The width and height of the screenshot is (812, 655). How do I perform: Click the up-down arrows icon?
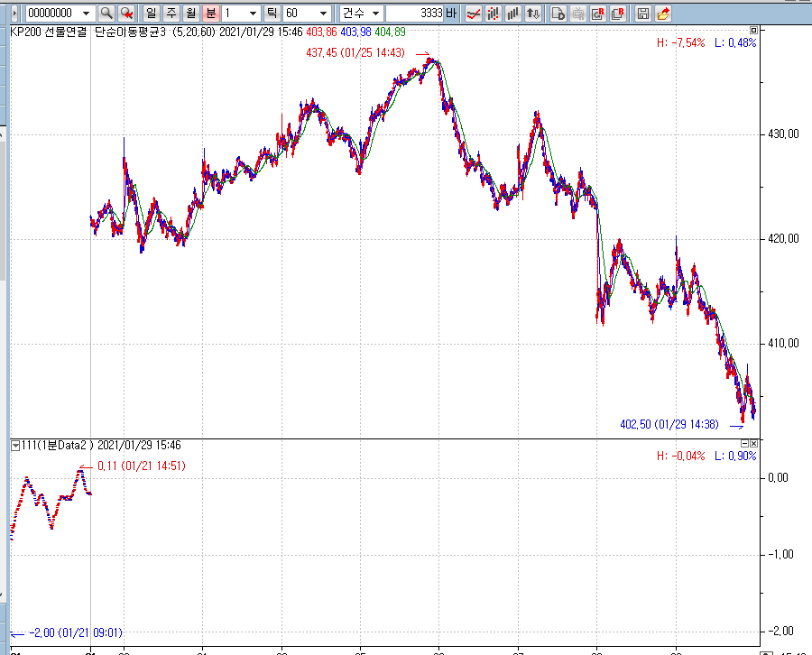(x=534, y=14)
